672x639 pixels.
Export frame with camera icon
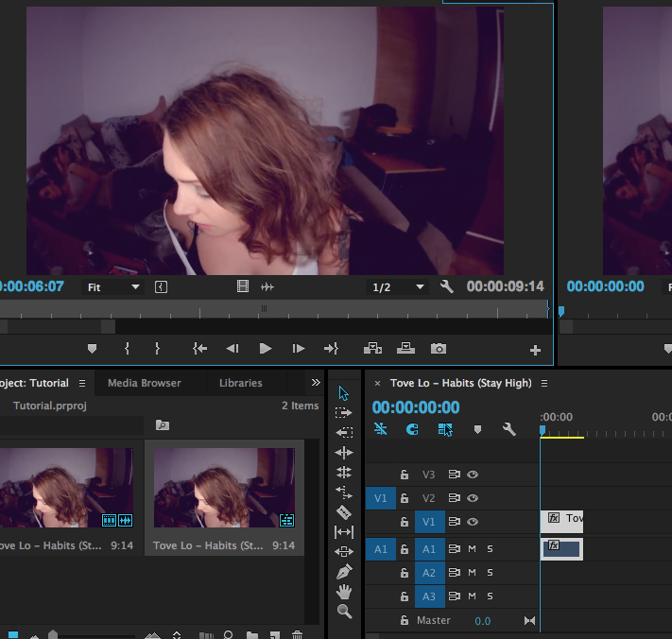click(x=439, y=349)
